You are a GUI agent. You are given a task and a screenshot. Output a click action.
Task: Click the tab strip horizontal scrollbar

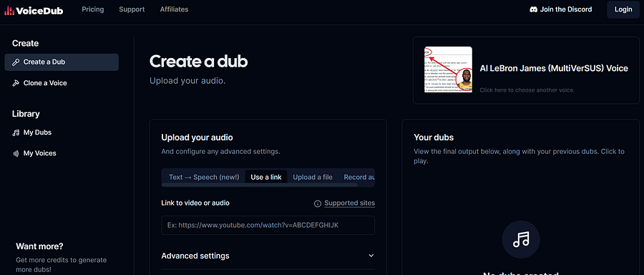coord(260,185)
